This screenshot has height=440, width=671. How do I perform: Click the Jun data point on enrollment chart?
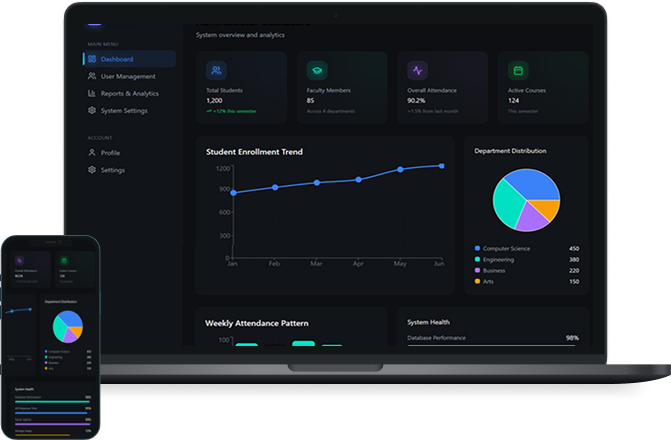point(441,166)
